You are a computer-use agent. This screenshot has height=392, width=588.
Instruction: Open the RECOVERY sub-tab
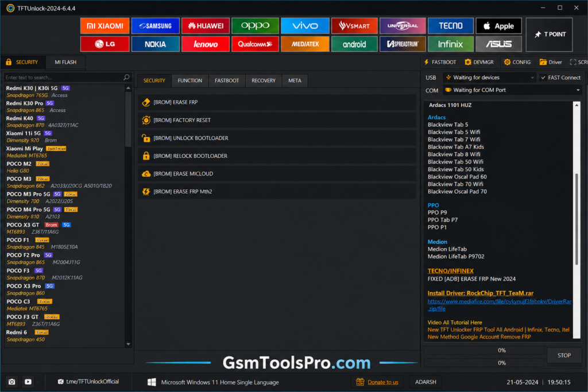[x=264, y=80]
